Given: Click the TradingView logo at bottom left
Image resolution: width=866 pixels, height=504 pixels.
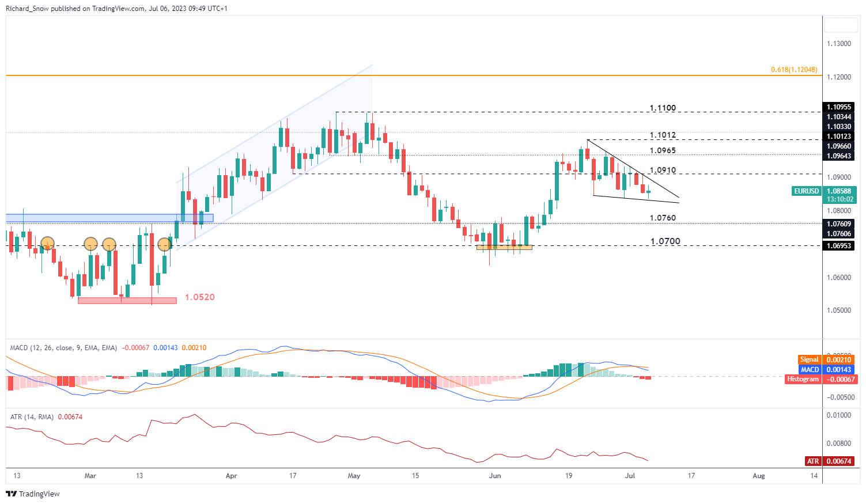Looking at the screenshot, I should 33,494.
